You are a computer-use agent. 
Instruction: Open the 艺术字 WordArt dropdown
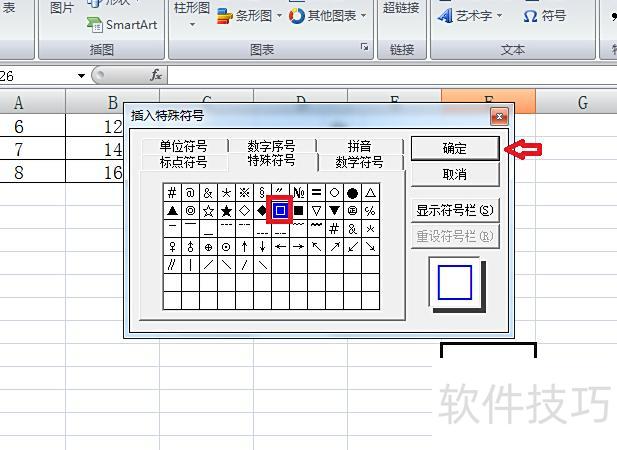click(x=499, y=16)
